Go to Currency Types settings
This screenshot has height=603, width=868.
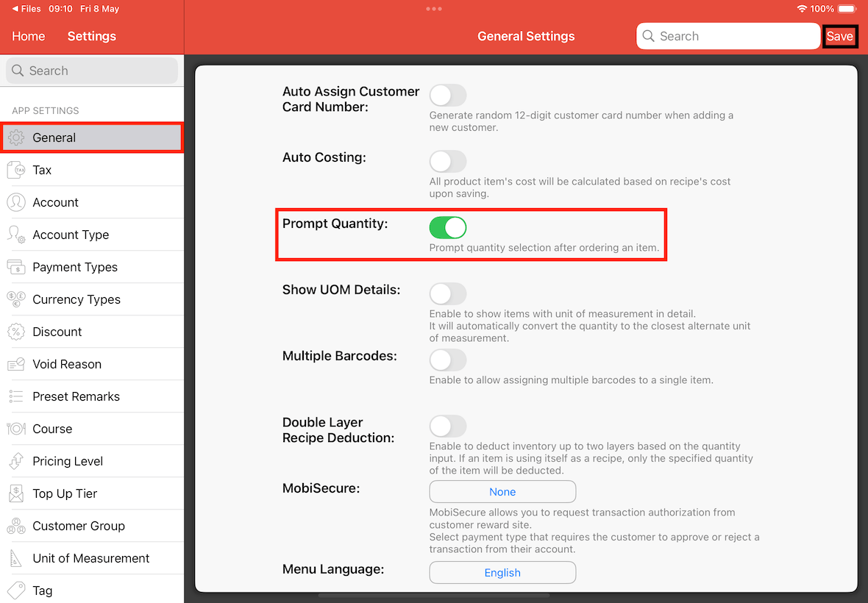click(x=92, y=299)
